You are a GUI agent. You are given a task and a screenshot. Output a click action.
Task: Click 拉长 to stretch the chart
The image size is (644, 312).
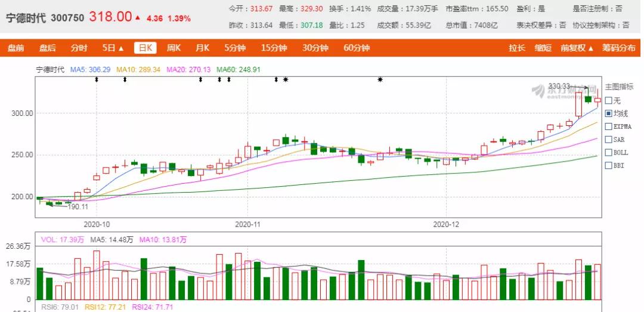pyautogui.click(x=517, y=48)
